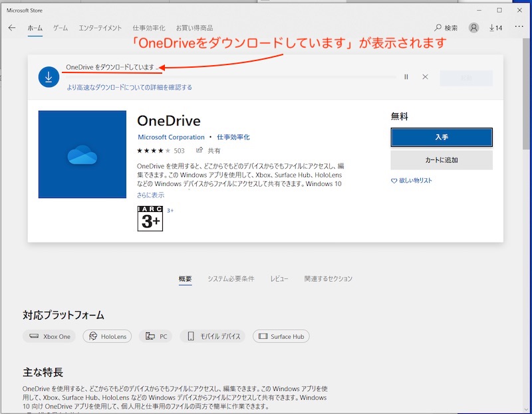
Task: Click the OneDrive app title
Action: [169, 121]
